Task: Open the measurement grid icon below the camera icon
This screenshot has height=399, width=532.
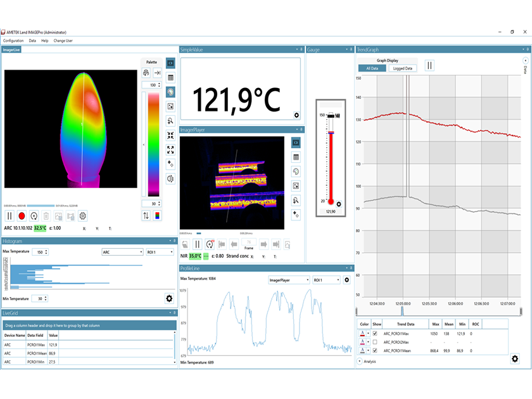Action: (x=171, y=77)
